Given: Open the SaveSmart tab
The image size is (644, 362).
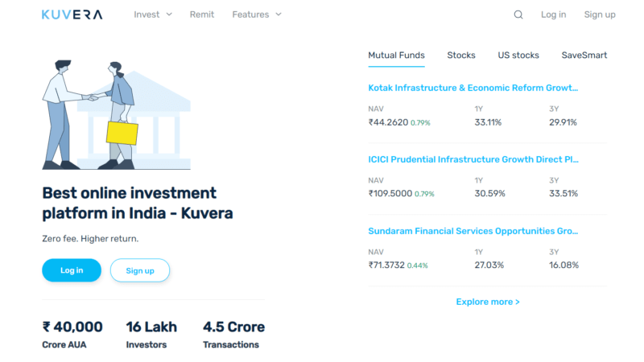Looking at the screenshot, I should pyautogui.click(x=584, y=55).
